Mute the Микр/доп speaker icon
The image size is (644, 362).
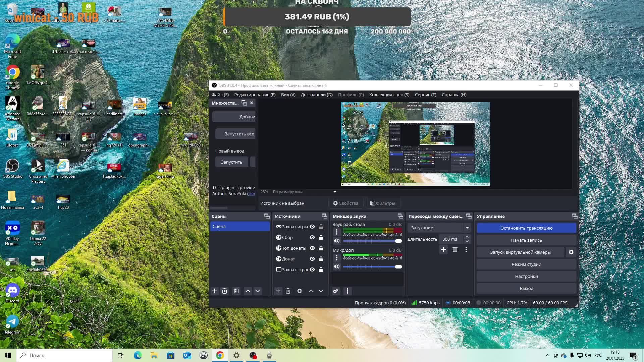(337, 266)
